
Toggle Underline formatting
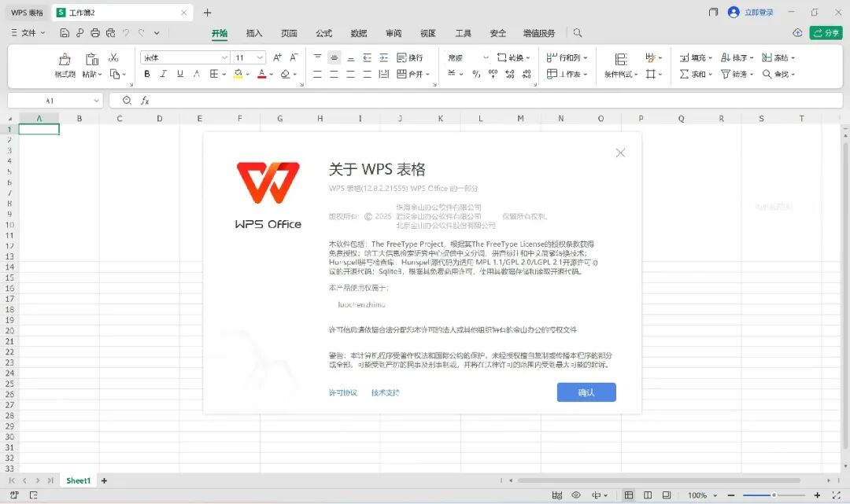[x=180, y=74]
